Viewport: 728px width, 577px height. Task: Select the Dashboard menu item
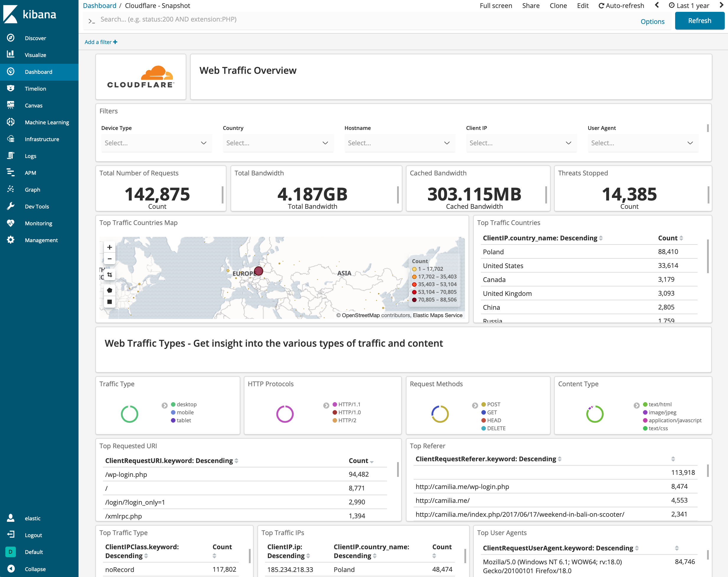click(x=39, y=71)
